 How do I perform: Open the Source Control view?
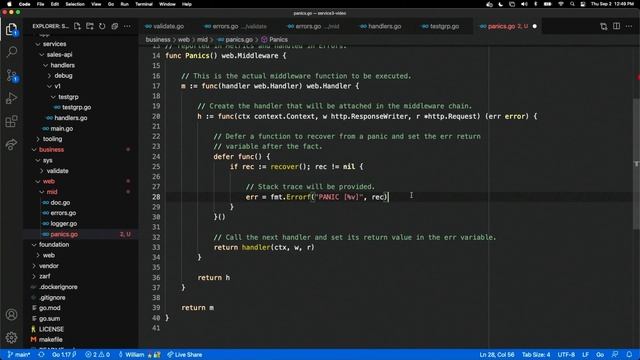pos(11,75)
